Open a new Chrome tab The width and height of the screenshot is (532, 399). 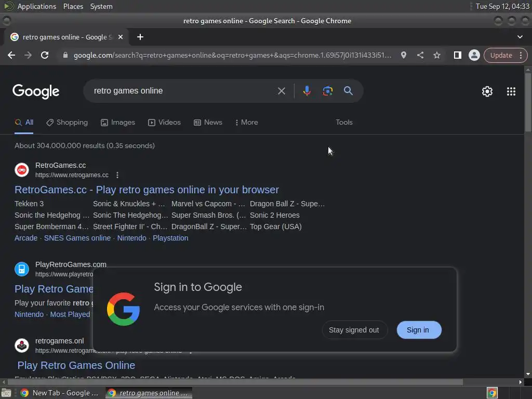[140, 37]
